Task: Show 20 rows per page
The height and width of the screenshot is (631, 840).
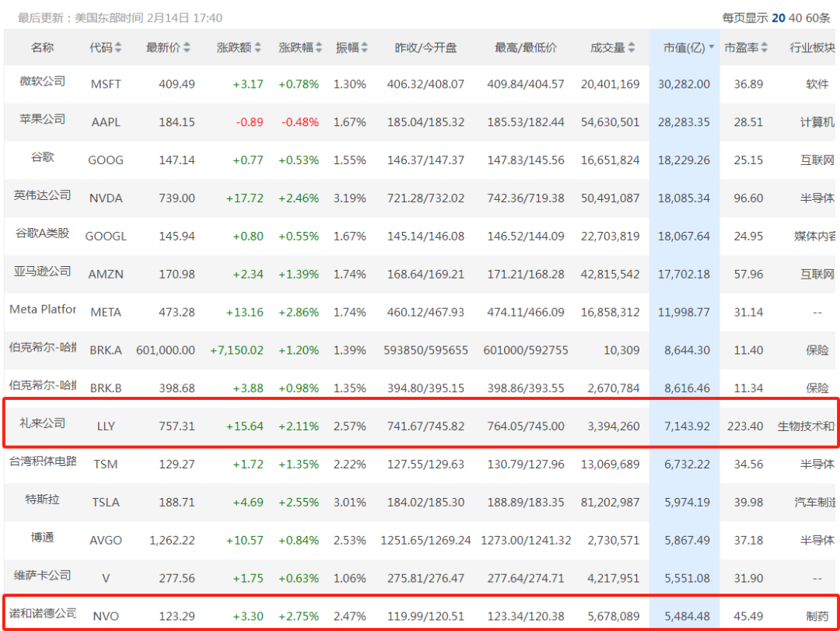Action: (779, 18)
